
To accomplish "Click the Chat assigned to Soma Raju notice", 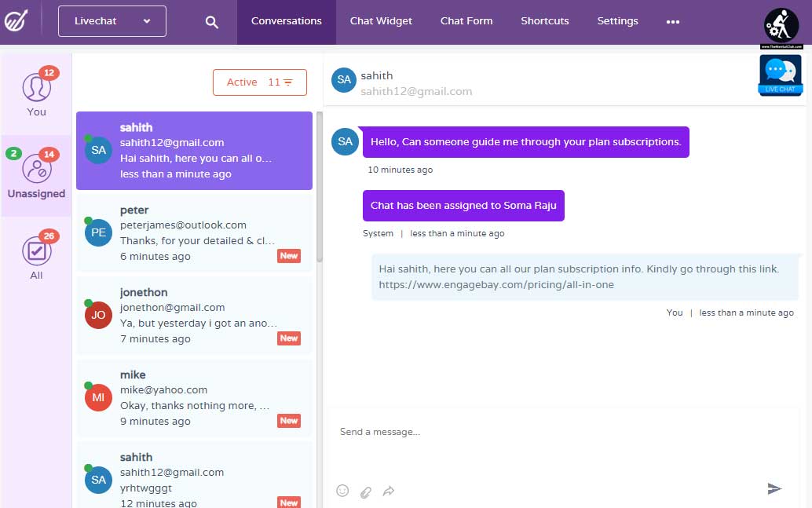I will (x=463, y=206).
